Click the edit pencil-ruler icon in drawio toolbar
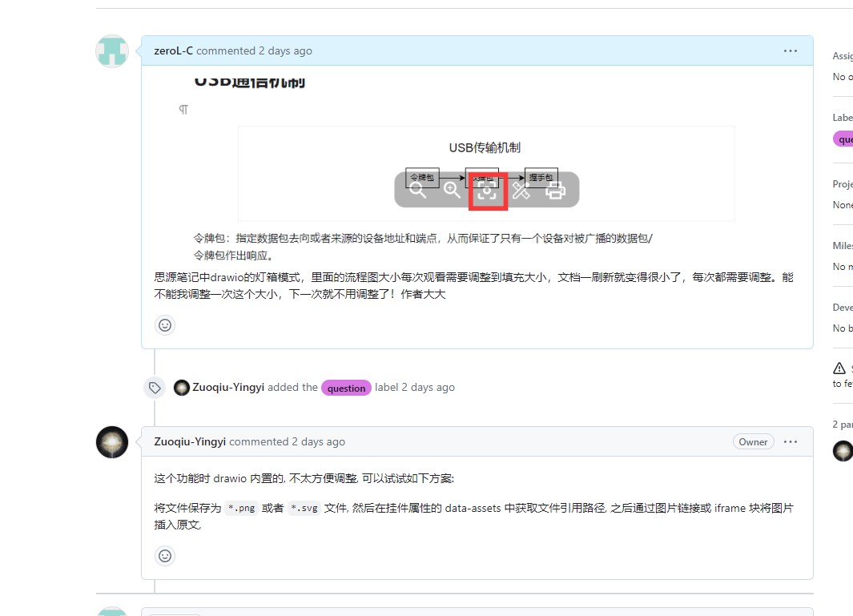 pyautogui.click(x=521, y=190)
